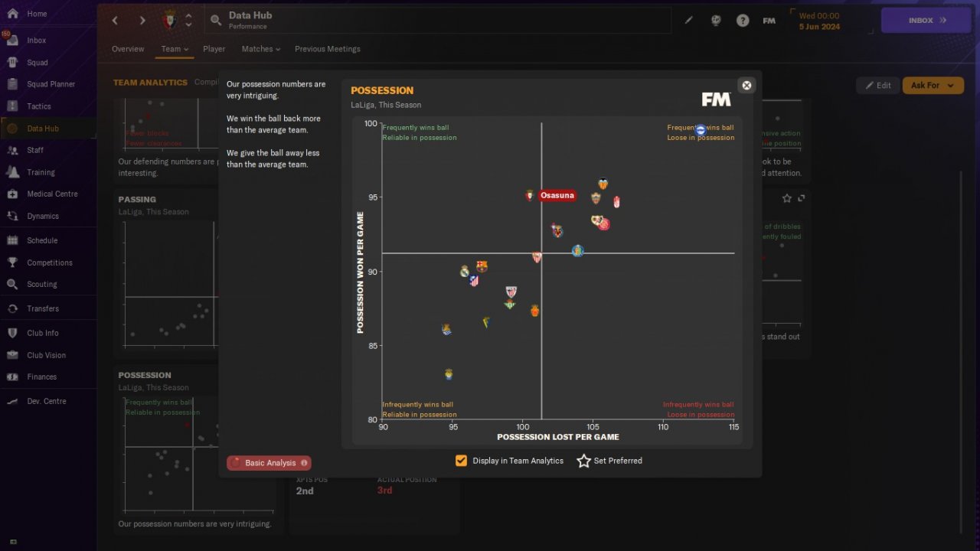Screen dimensions: 980x551
Task: Click the Osasuna badge on the chart
Action: (530, 195)
